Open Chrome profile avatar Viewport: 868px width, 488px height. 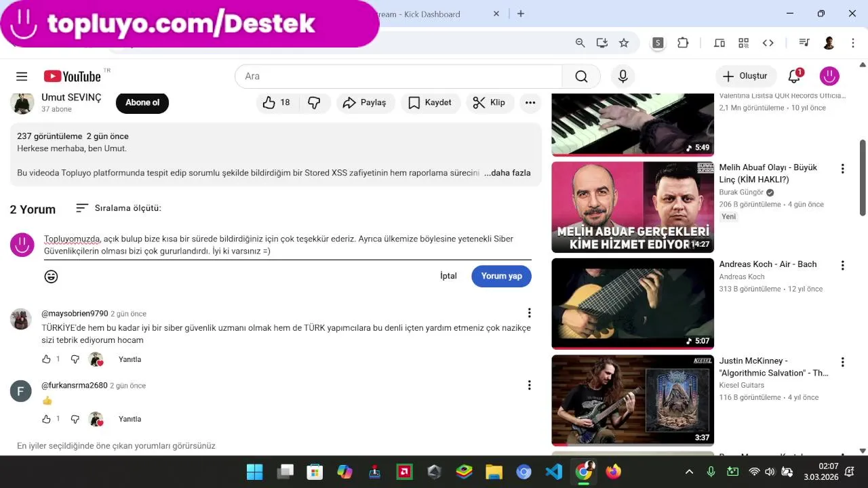coord(829,43)
